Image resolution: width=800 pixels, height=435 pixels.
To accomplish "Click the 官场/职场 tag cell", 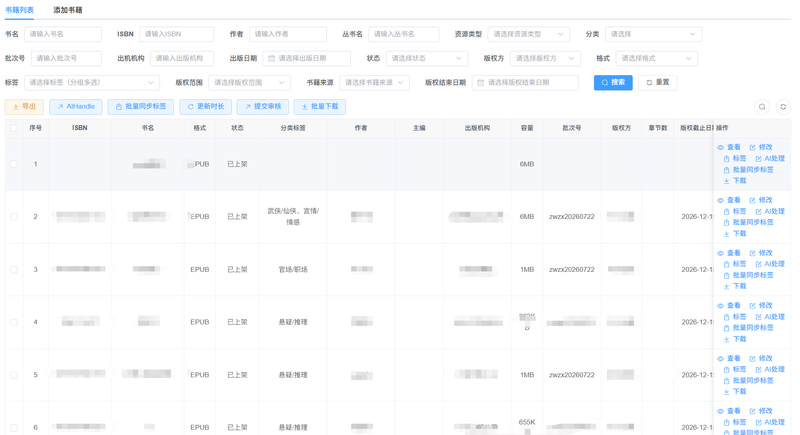I will pyautogui.click(x=293, y=270).
